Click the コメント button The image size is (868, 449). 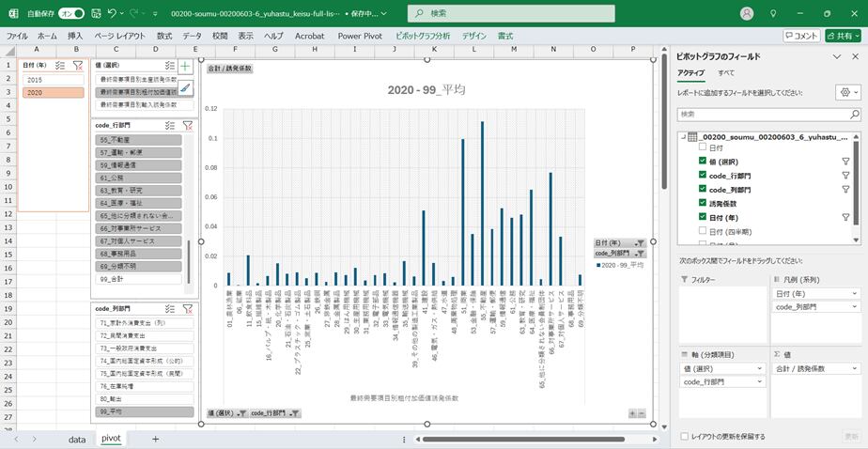801,36
